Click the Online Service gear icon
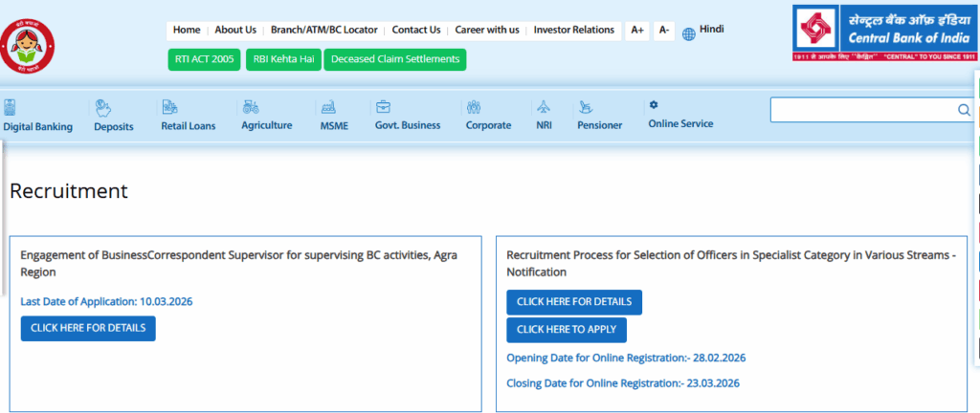 (654, 104)
